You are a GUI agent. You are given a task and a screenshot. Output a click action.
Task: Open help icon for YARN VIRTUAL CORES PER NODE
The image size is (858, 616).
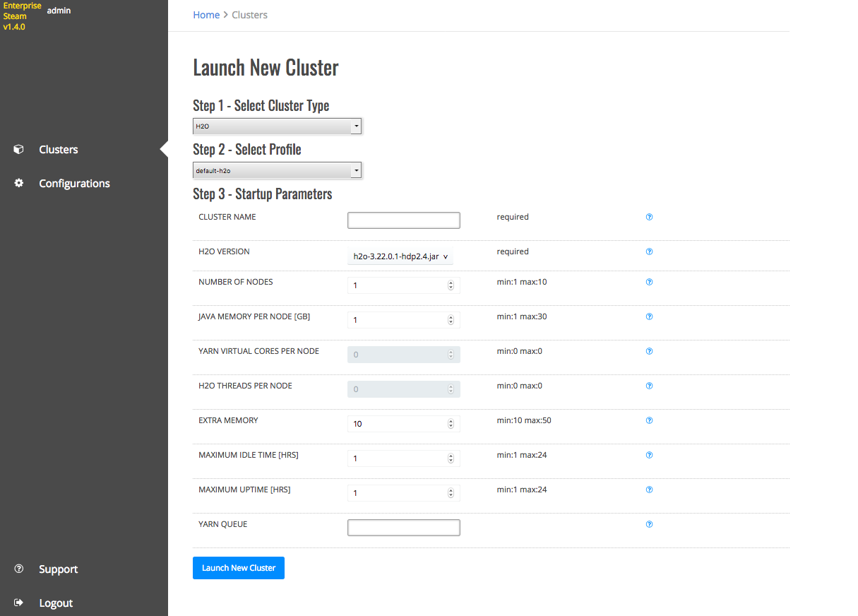(649, 351)
